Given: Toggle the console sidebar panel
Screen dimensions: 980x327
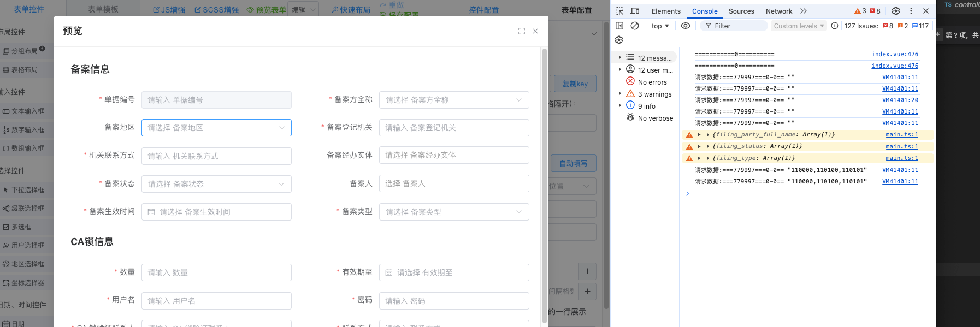Looking at the screenshot, I should (619, 26).
